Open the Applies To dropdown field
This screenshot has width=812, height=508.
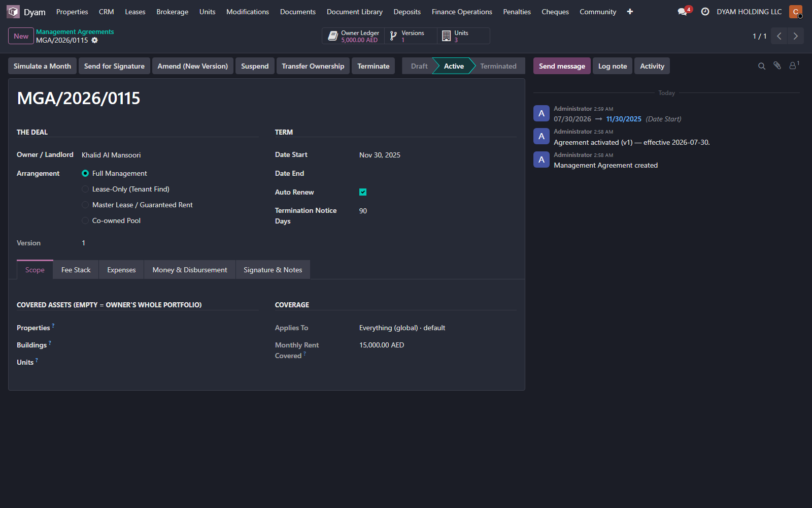[x=437, y=328]
